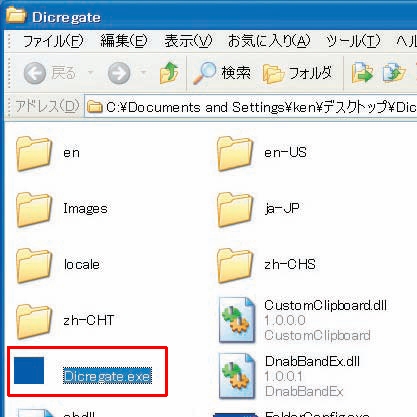The width and height of the screenshot is (417, 417).
Task: Open Back button history dropdown arrow
Action: coord(91,72)
